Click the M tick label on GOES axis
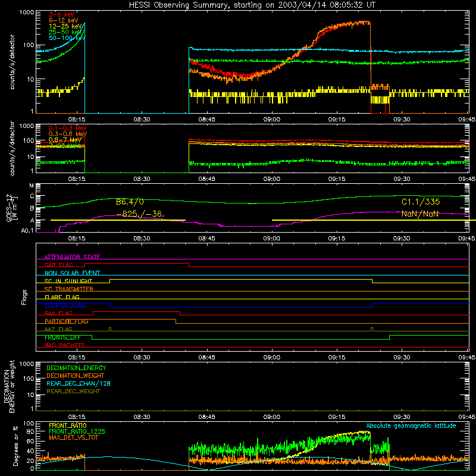The width and height of the screenshot is (476, 476). click(x=32, y=186)
